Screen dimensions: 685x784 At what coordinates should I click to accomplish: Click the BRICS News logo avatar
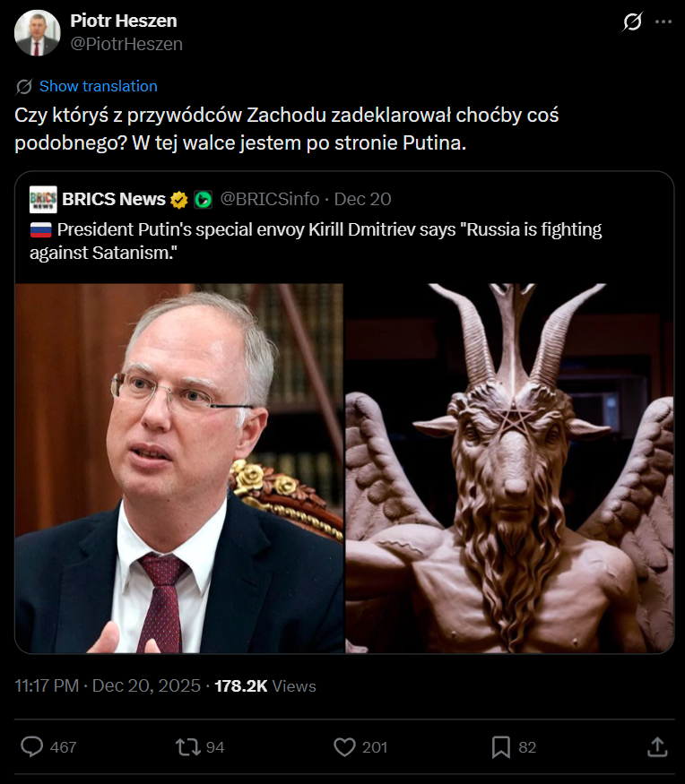[43, 200]
